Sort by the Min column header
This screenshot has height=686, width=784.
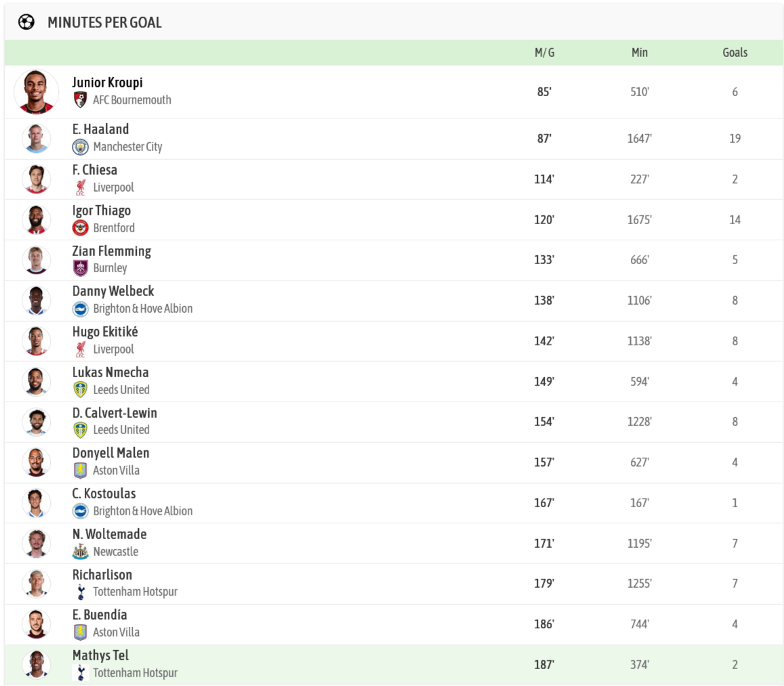pyautogui.click(x=639, y=53)
